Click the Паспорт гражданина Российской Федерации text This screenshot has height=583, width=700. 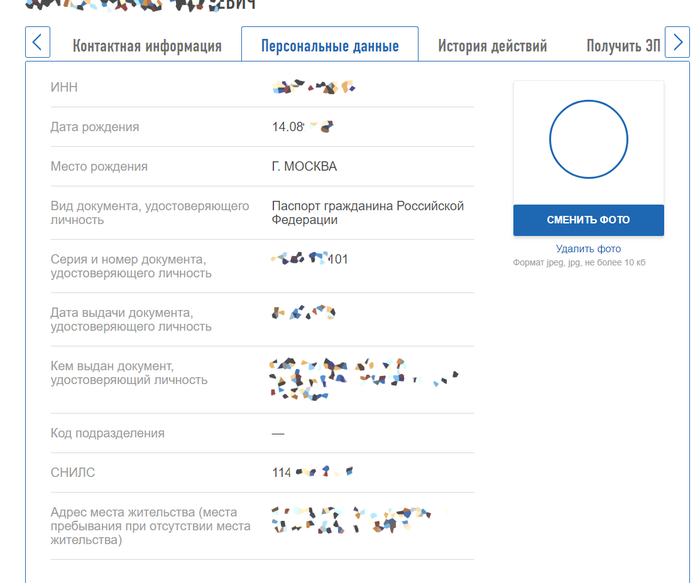click(x=368, y=212)
